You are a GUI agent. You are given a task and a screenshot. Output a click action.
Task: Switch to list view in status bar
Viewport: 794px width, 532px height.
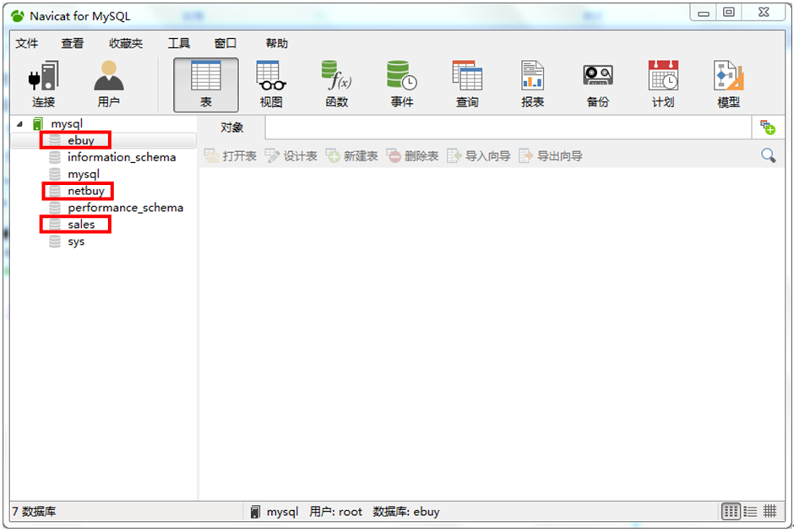tap(750, 511)
